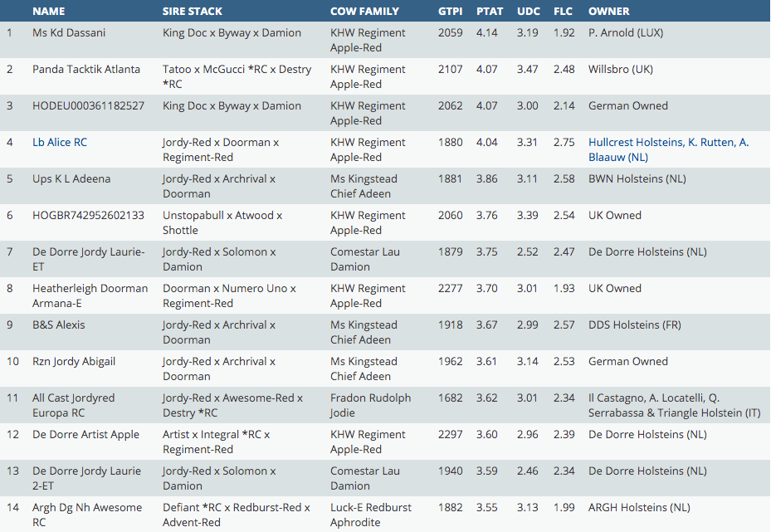Select the Ms Kd Dassani name
771x532 pixels.
click(69, 33)
